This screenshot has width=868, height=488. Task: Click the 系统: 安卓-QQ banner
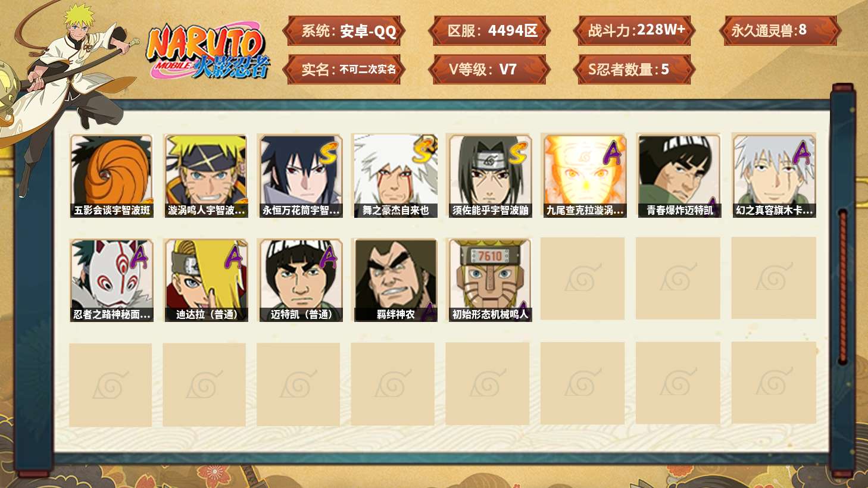(x=344, y=31)
